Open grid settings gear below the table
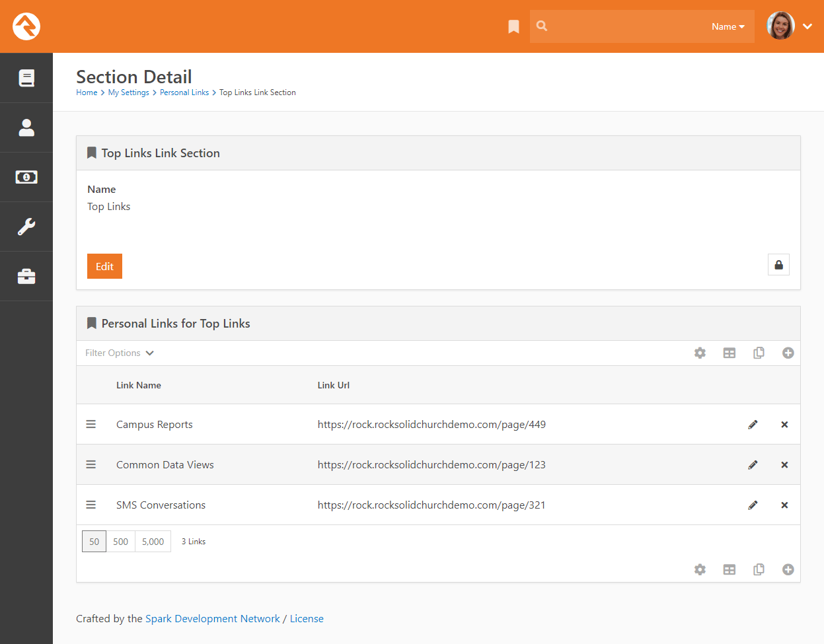This screenshot has height=644, width=824. tap(700, 569)
